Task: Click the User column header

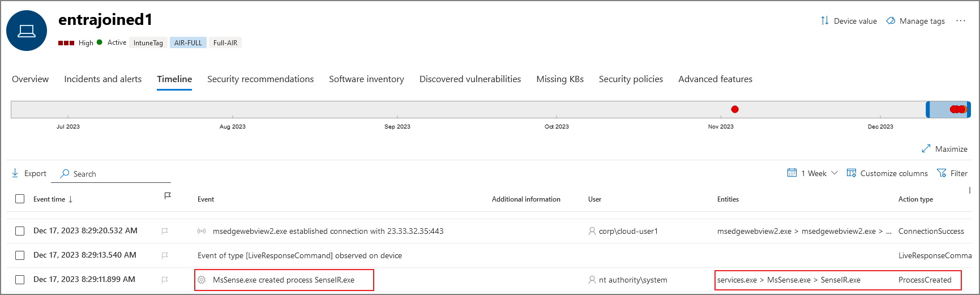Action: 594,199
